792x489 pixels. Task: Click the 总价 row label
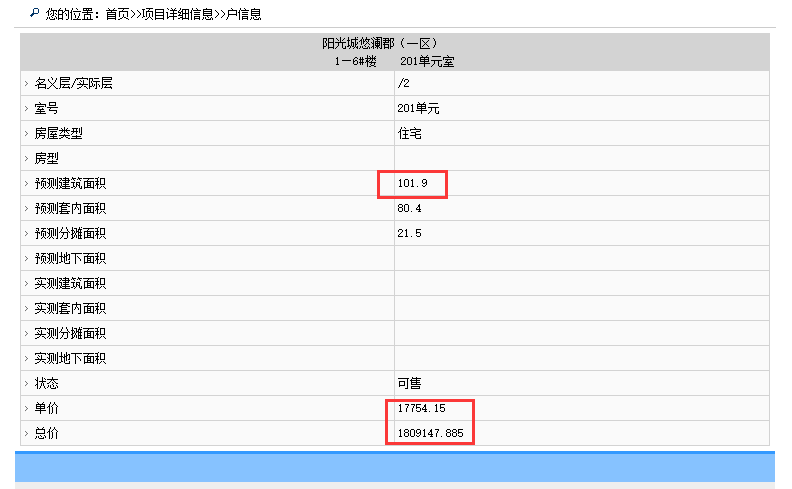point(46,433)
